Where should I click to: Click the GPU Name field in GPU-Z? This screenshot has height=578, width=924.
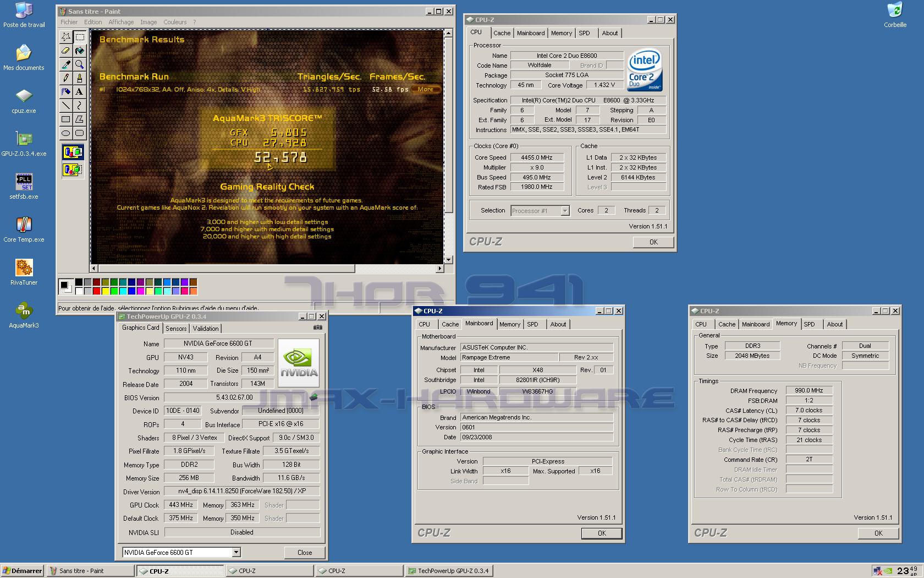click(218, 343)
